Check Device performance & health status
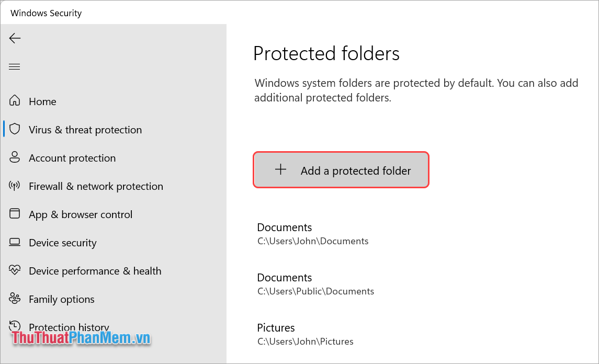Image resolution: width=599 pixels, height=364 pixels. [95, 270]
